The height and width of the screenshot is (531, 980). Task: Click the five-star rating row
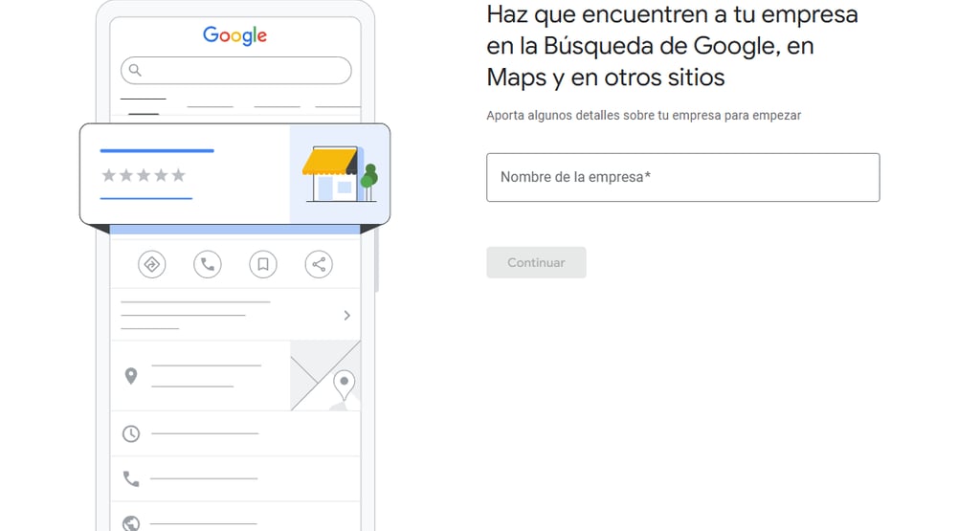144,175
